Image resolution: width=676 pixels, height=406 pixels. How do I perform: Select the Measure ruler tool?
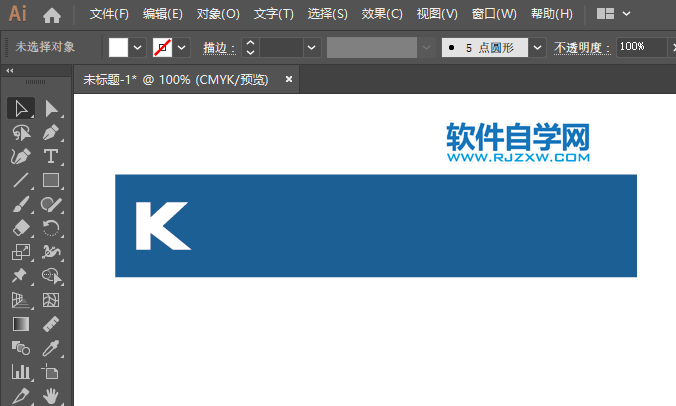tap(51, 324)
